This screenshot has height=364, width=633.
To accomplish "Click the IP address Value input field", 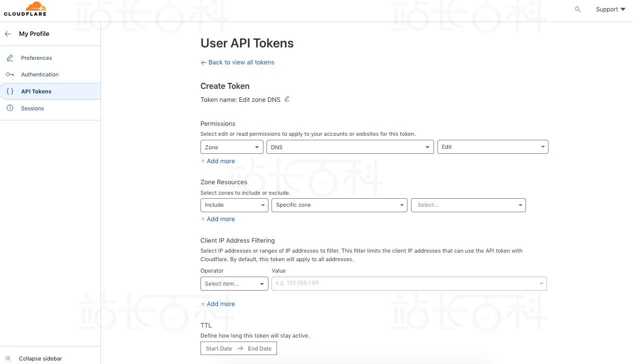I will pyautogui.click(x=405, y=284).
